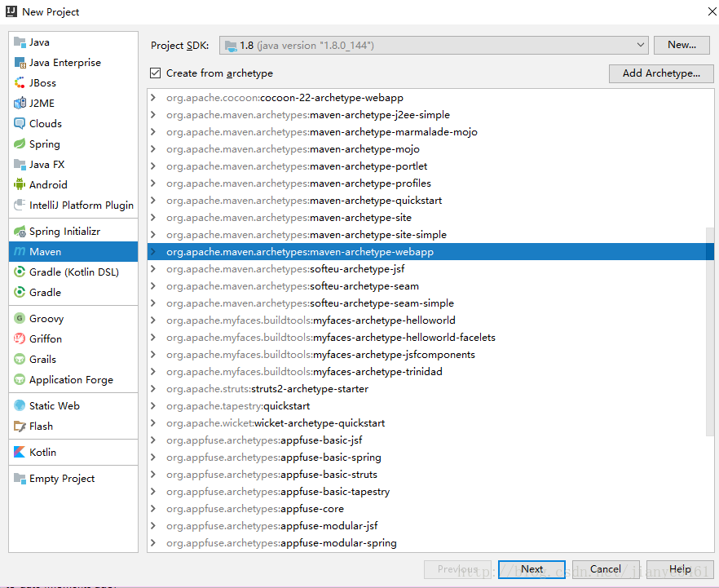Click the JBoss icon in sidebar

pos(20,83)
